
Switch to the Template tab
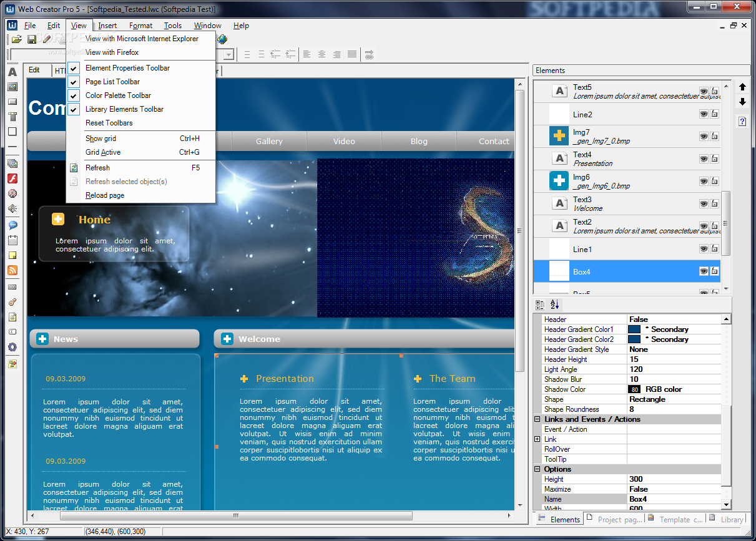(x=675, y=519)
